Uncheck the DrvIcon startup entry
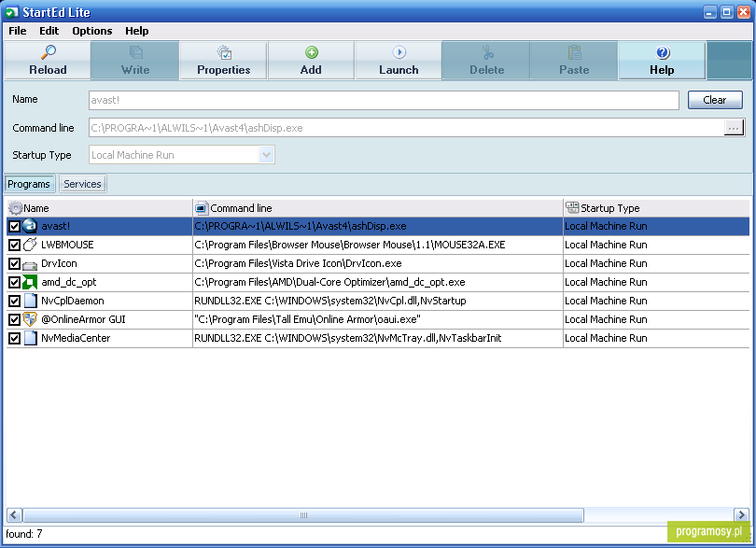 14,264
